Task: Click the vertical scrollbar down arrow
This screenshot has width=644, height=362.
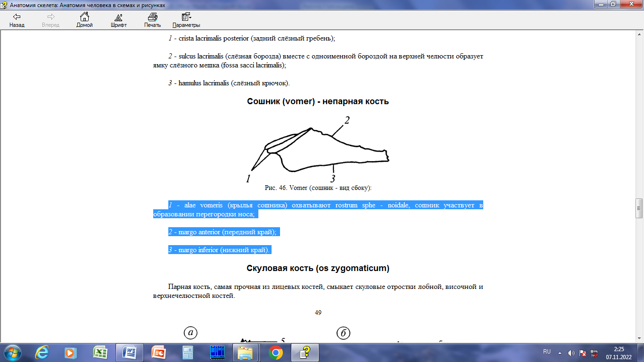Action: coord(640,339)
